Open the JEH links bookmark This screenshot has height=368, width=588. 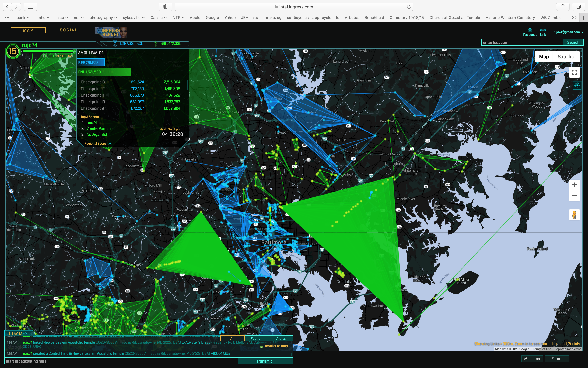click(249, 18)
